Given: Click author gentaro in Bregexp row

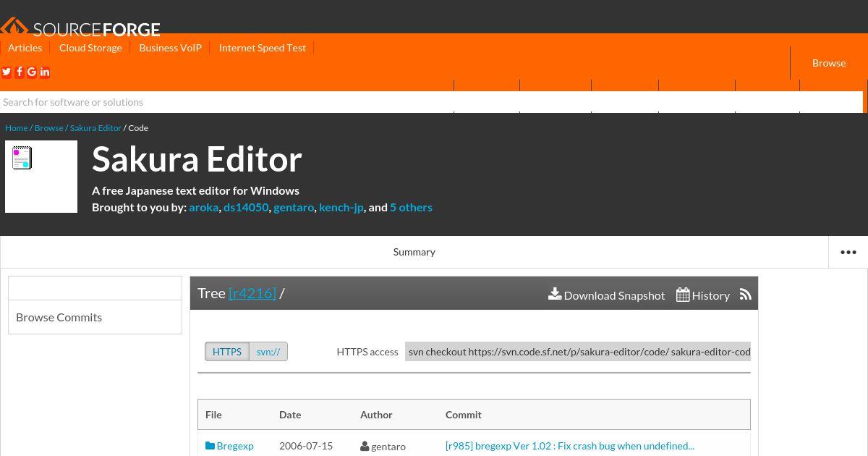Looking at the screenshot, I should pos(383,447).
